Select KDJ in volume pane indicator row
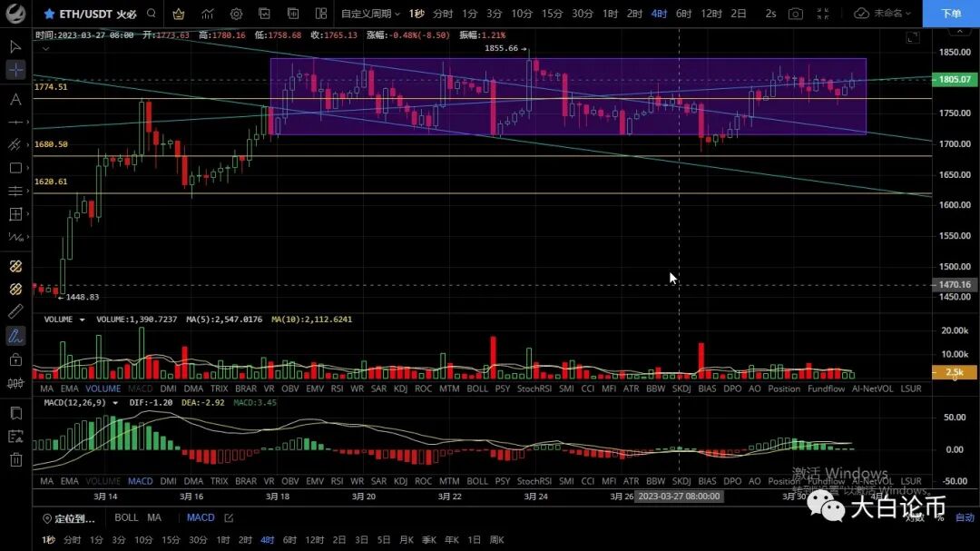Viewport: 980px width, 551px height. (x=401, y=389)
